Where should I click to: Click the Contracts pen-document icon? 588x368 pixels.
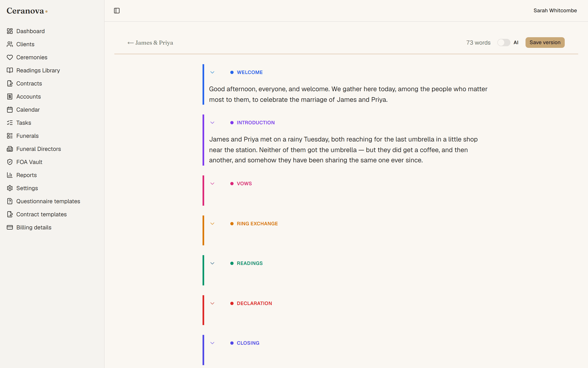(10, 83)
